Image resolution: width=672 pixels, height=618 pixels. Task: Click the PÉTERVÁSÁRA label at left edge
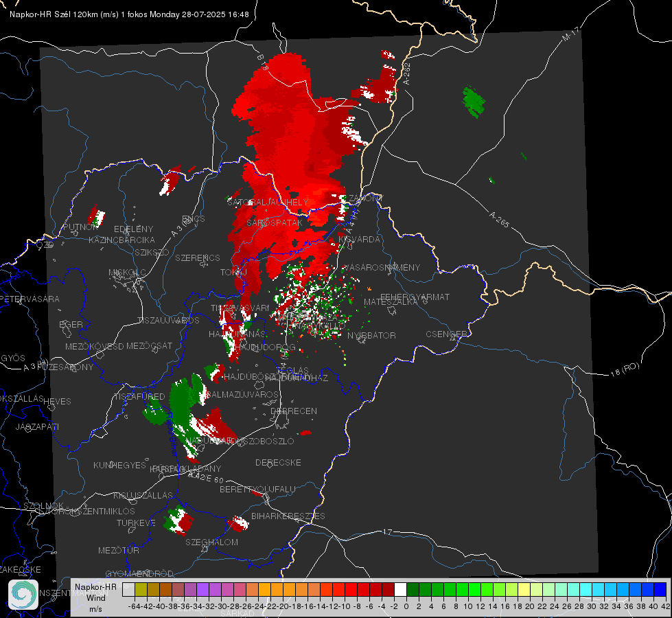(30, 299)
